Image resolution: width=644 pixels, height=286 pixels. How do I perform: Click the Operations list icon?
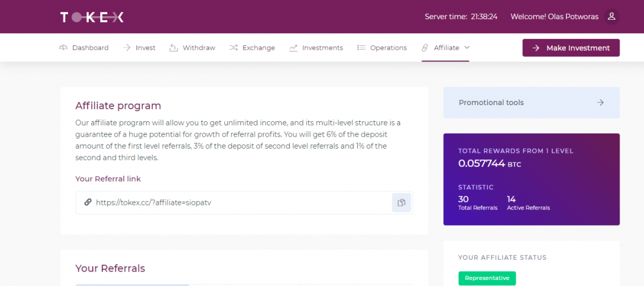point(361,48)
